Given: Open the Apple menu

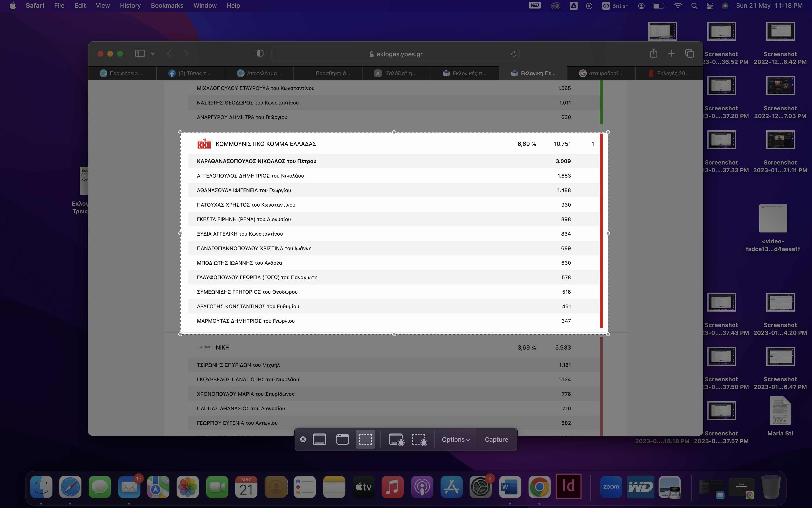Looking at the screenshot, I should coord(12,6).
